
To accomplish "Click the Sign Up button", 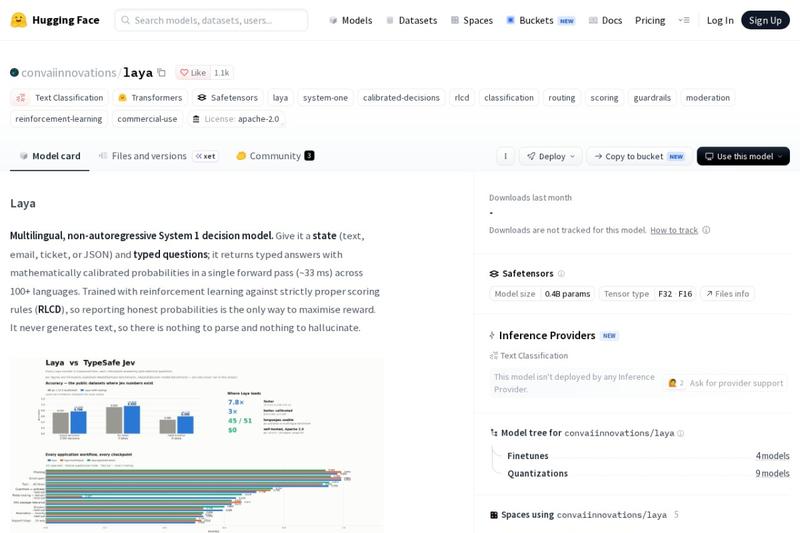I will [765, 20].
